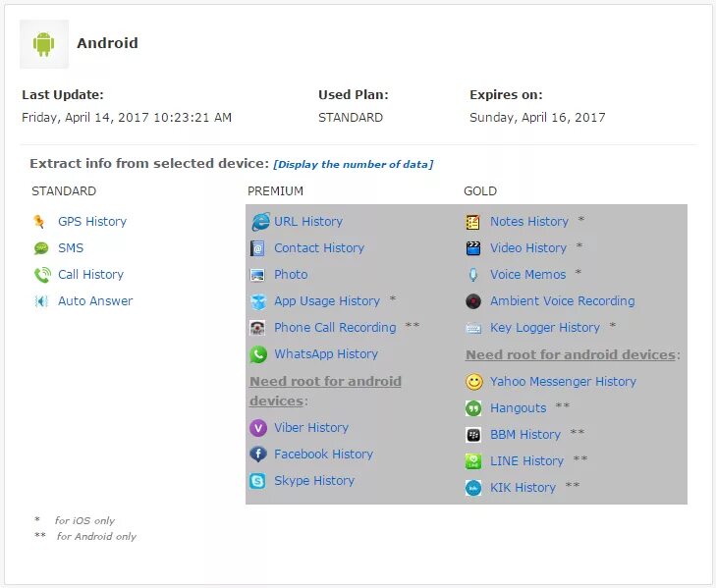Open the GPS History link

pos(92,222)
